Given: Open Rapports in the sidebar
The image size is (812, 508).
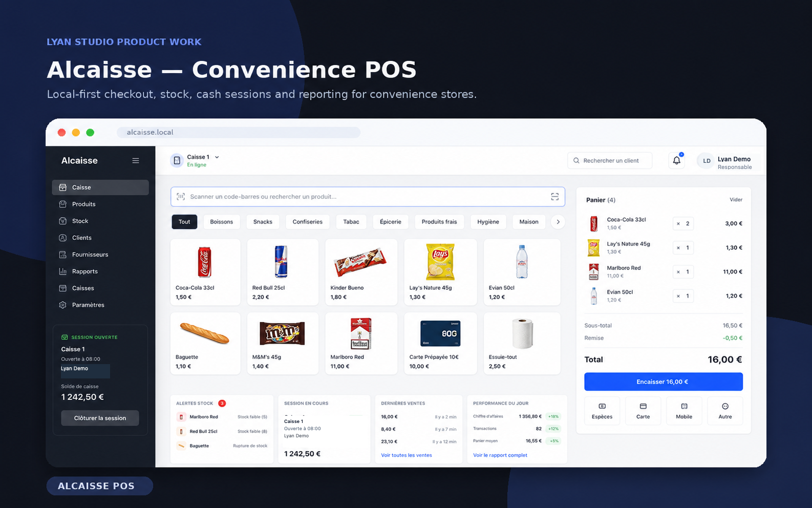Looking at the screenshot, I should 100,271.
